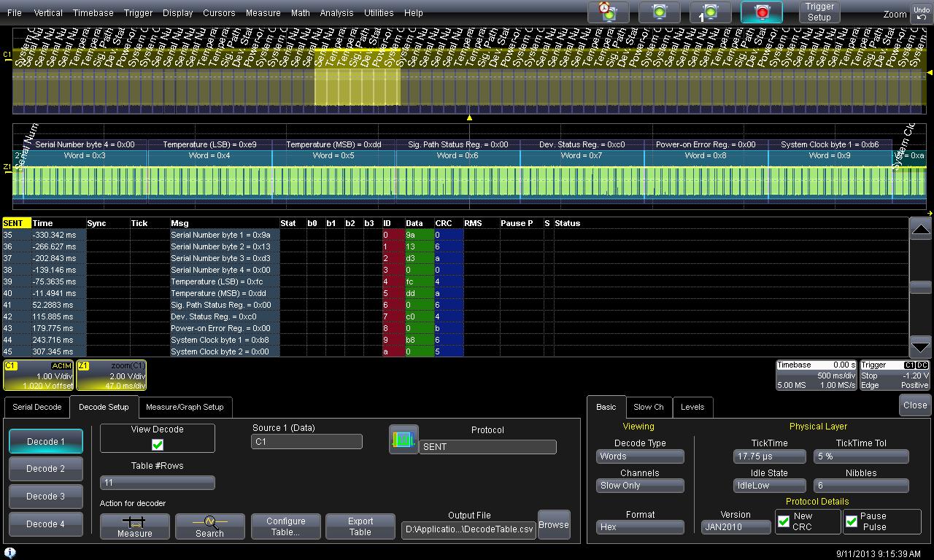The height and width of the screenshot is (560, 934).
Task: Click the protocol decode icon beside SENT
Action: (x=404, y=440)
